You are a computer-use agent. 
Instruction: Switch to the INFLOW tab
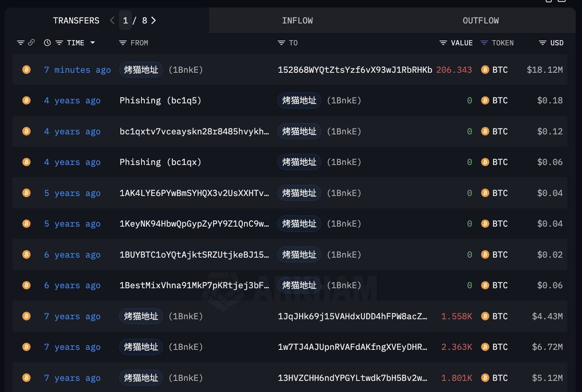297,21
